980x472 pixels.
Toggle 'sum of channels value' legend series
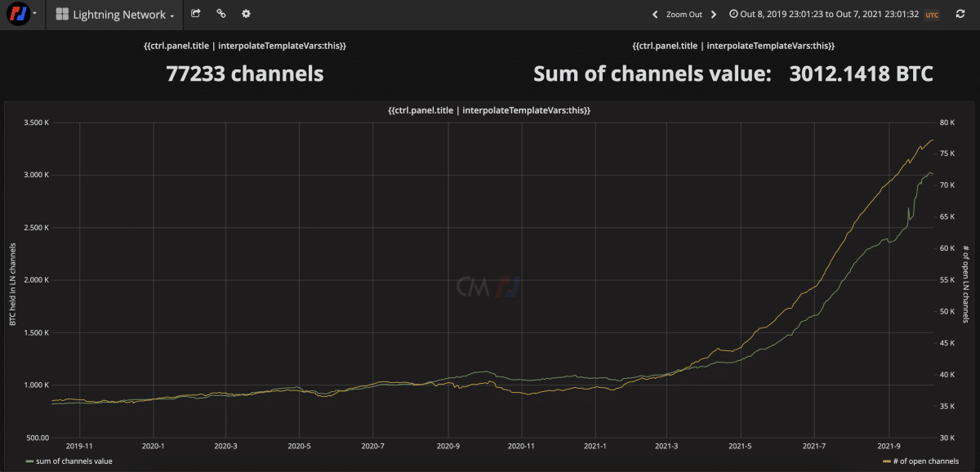click(x=69, y=461)
